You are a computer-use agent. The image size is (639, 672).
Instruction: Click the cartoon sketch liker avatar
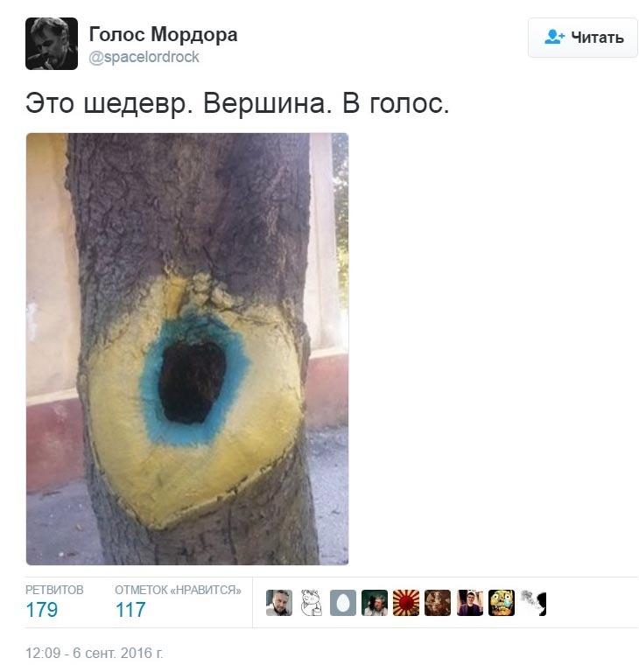coord(311,603)
